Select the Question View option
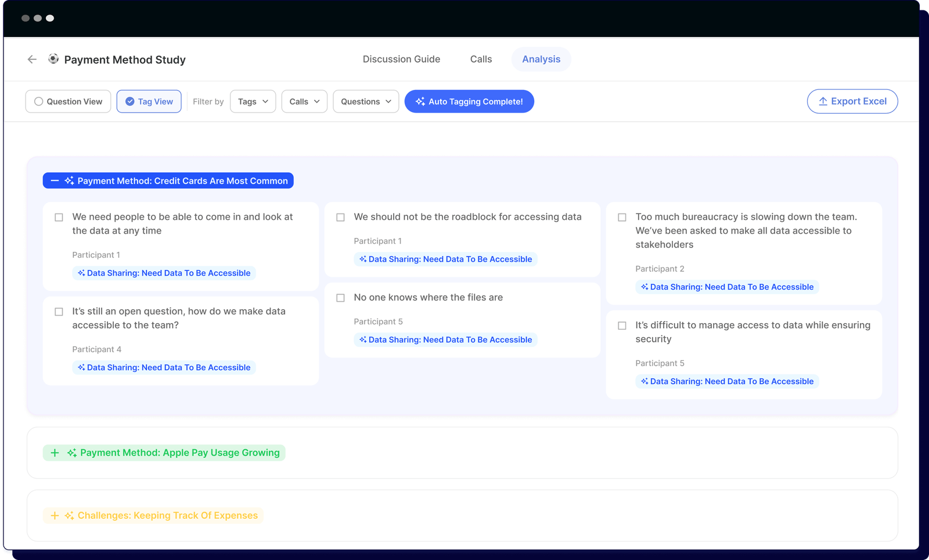The height and width of the screenshot is (560, 929). 68,102
